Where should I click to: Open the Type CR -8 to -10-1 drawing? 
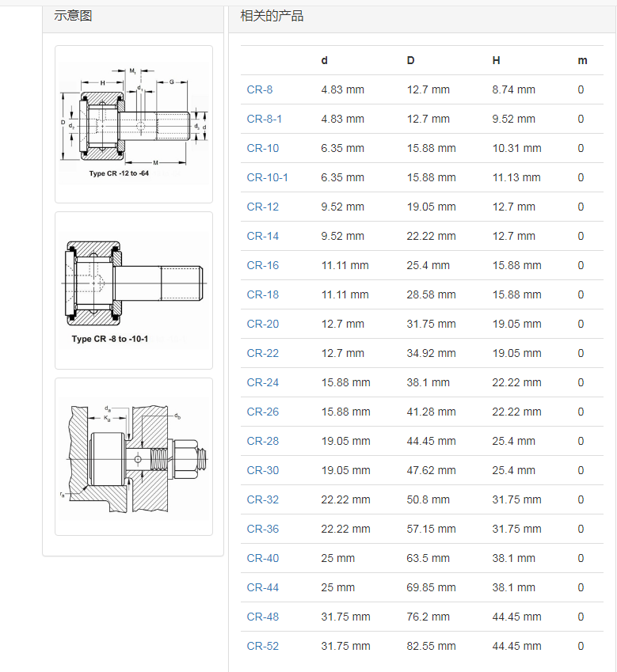pos(134,290)
